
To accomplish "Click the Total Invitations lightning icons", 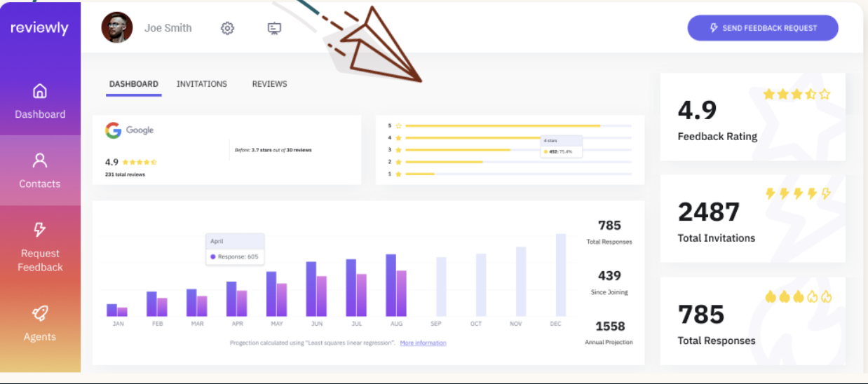I will click(x=799, y=193).
